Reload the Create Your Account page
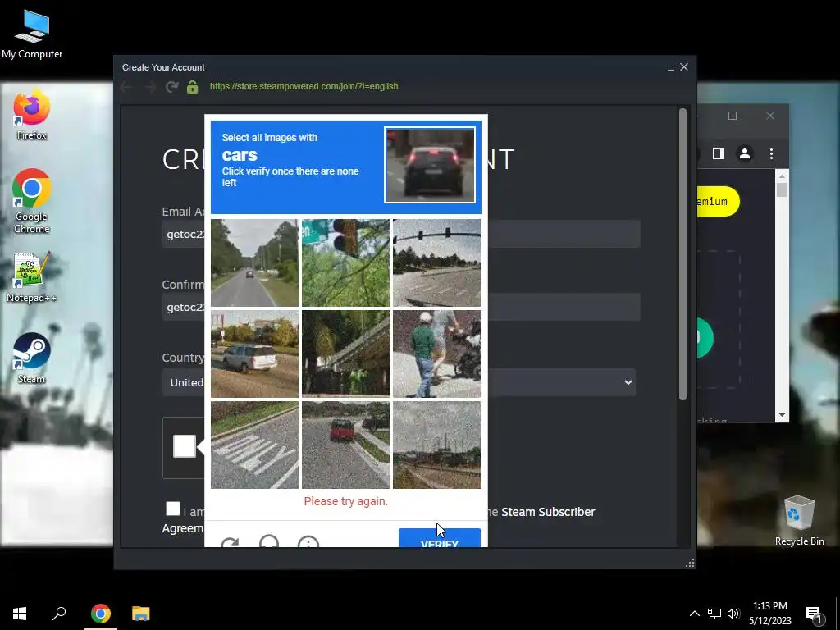 (x=172, y=87)
